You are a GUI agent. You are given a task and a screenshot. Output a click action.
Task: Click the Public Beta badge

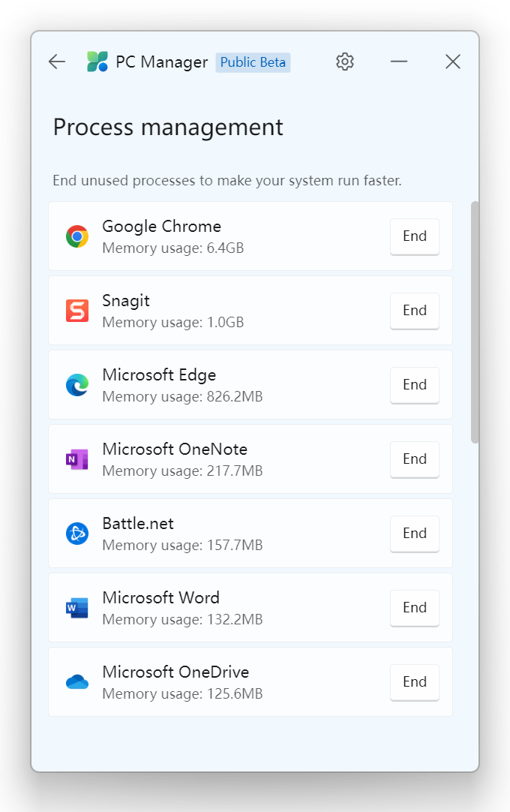pyautogui.click(x=253, y=62)
